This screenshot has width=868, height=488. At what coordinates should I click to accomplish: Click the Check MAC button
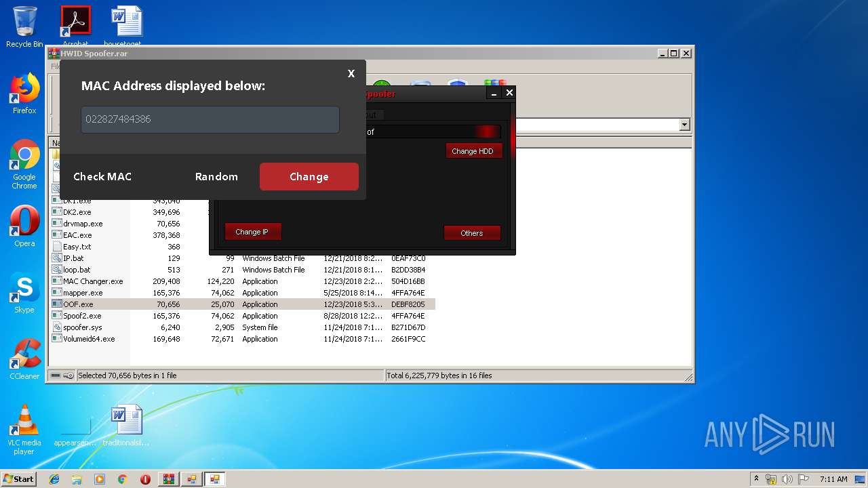(102, 176)
